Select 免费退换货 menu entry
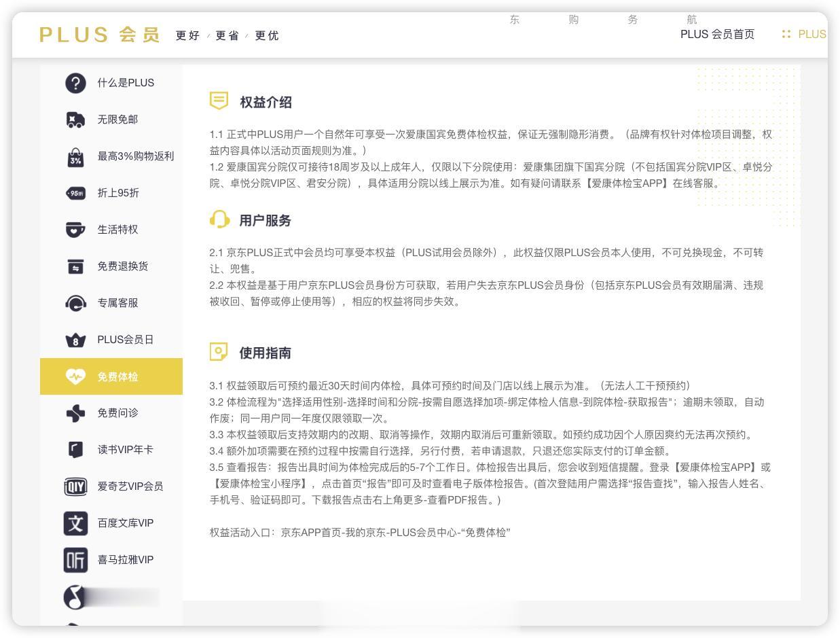The width and height of the screenshot is (840, 638). 111,266
